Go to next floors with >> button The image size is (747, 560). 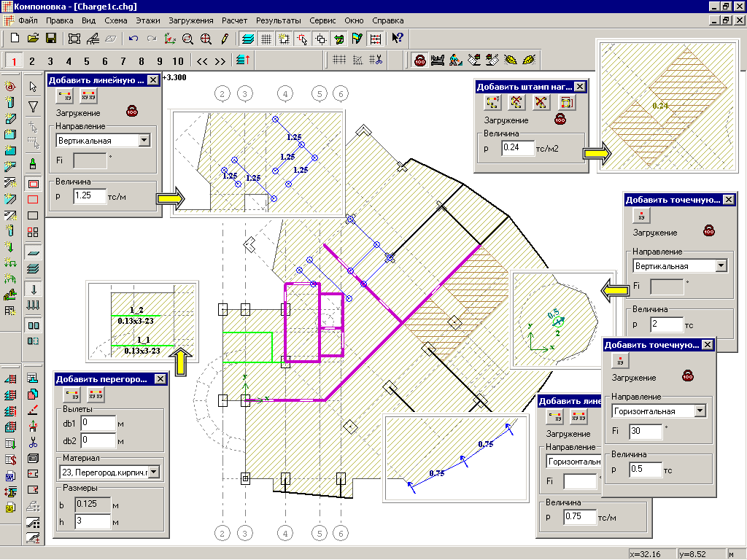[220, 61]
